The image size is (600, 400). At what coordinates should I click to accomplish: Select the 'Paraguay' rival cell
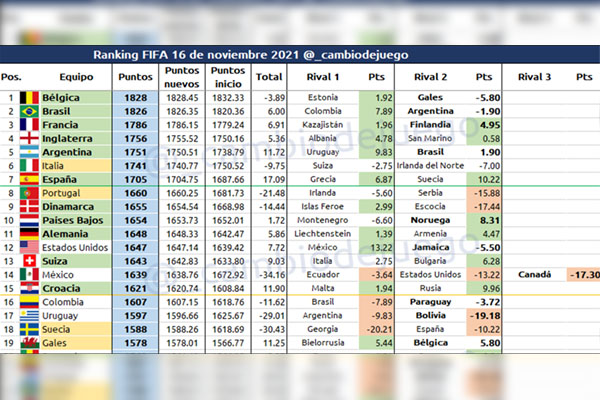430,302
